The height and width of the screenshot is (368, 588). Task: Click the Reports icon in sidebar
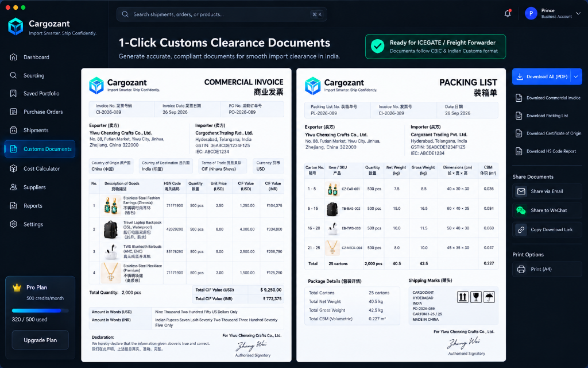click(14, 206)
